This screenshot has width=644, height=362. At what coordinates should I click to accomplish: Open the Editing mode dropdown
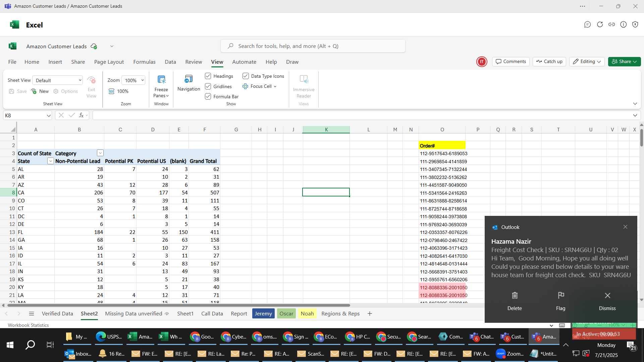tap(587, 62)
